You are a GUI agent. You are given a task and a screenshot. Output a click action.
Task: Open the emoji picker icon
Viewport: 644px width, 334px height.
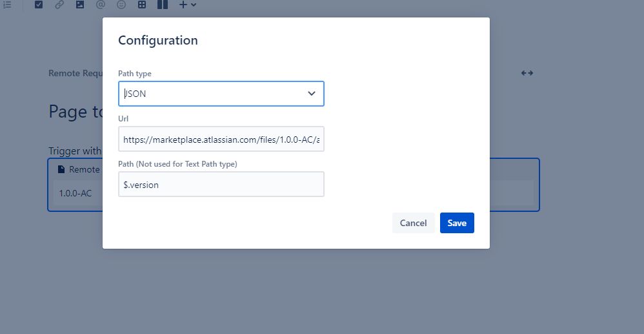tap(121, 5)
